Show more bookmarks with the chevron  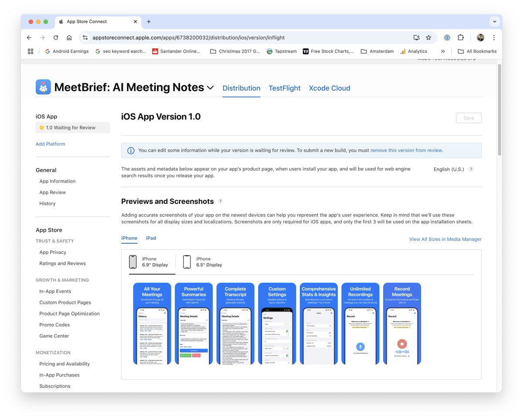pos(443,51)
